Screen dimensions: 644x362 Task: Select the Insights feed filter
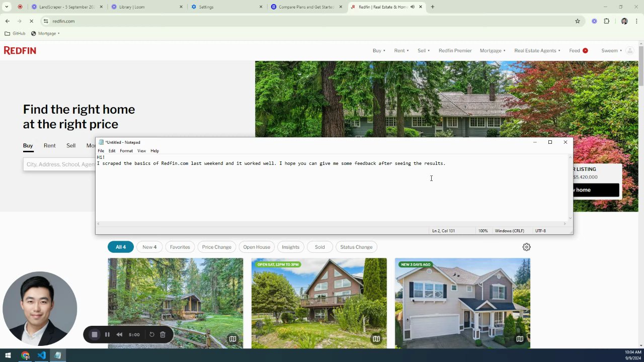tap(290, 247)
